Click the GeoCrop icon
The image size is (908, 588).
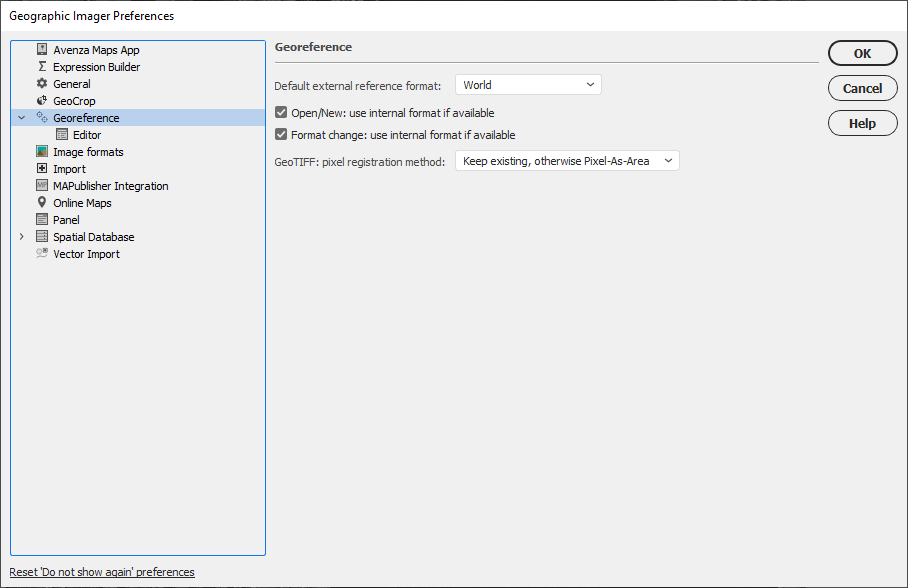coord(42,101)
